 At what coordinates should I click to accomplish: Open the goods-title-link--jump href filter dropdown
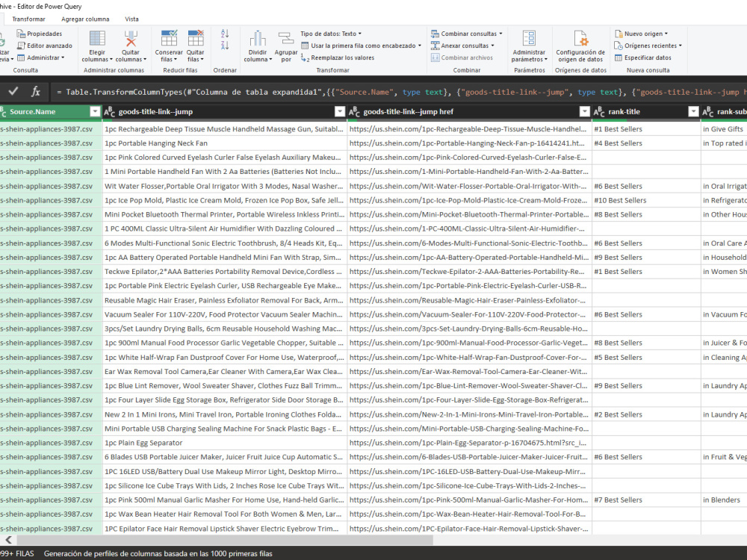pyautogui.click(x=585, y=111)
